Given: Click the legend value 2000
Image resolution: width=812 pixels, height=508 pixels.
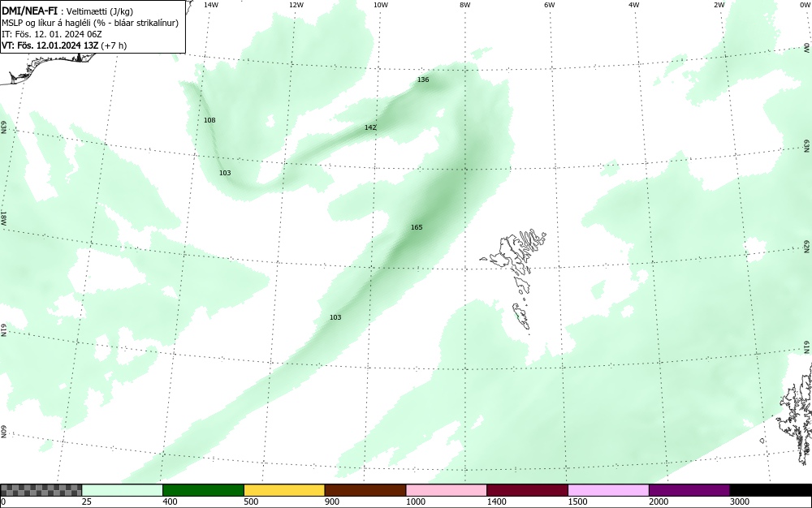Looking at the screenshot, I should (659, 502).
